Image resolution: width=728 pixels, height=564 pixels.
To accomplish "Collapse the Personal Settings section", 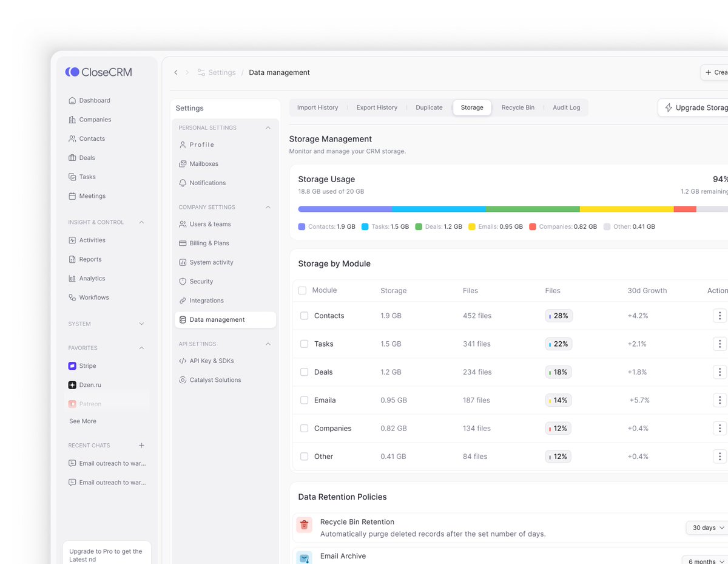I will click(x=268, y=127).
